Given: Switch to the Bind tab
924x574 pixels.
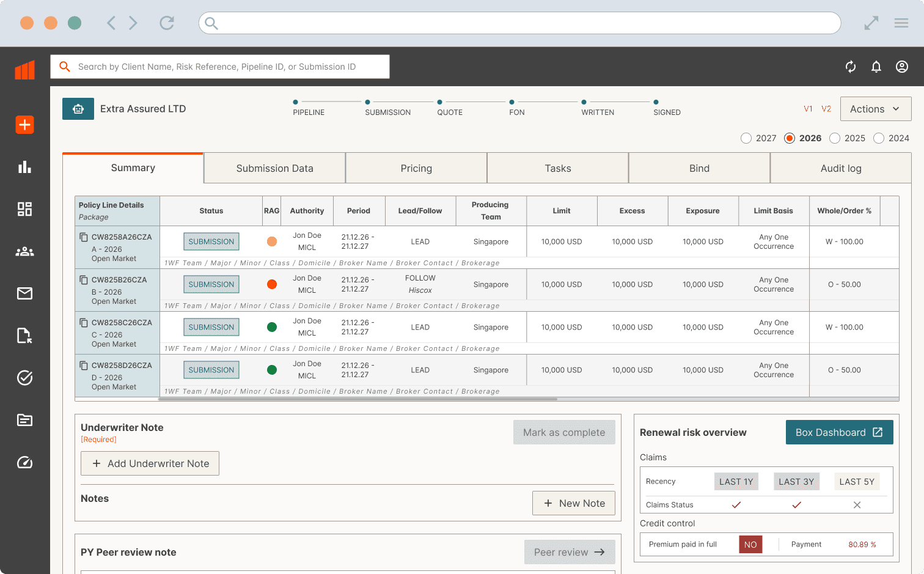Looking at the screenshot, I should (x=700, y=168).
